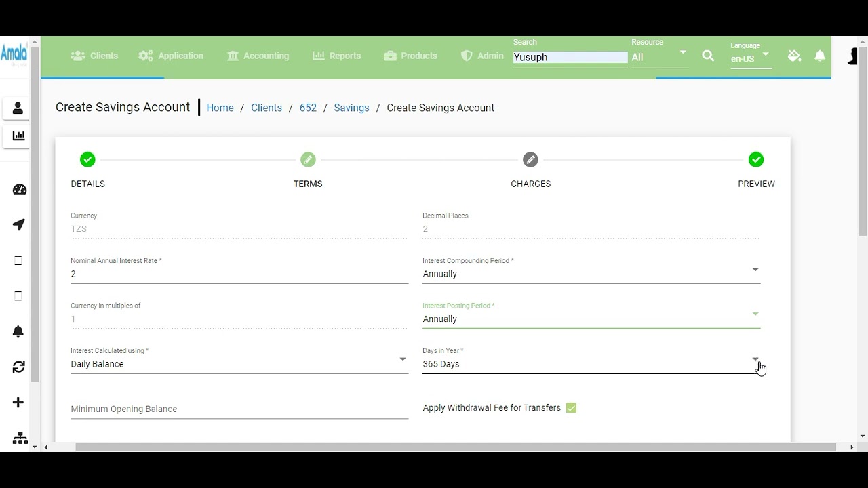The height and width of the screenshot is (488, 868).
Task: Click the Preview step checkmark icon
Action: tap(756, 160)
